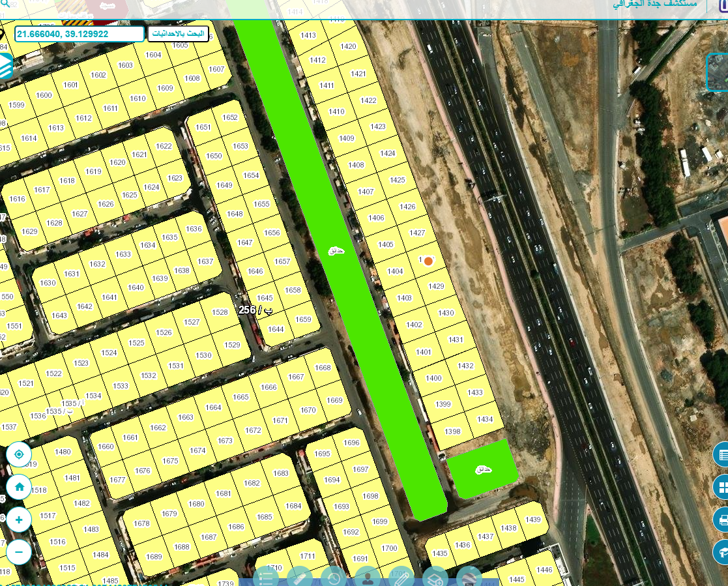This screenshot has height=586, width=728.
Task: Return to the home map extent
Action: (x=19, y=487)
